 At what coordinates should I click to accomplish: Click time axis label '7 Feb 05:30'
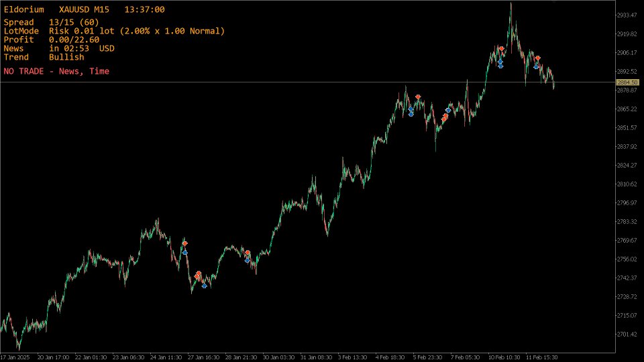(x=466, y=357)
